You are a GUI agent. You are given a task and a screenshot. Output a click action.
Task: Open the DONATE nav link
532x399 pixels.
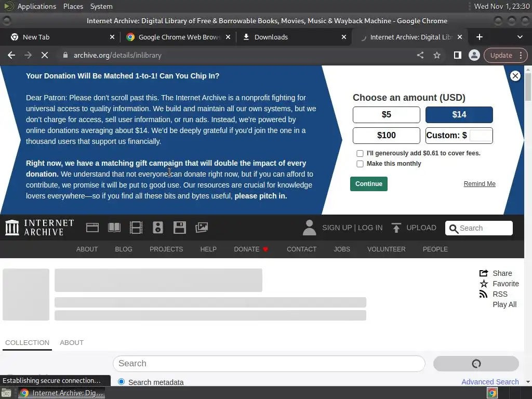251,249
